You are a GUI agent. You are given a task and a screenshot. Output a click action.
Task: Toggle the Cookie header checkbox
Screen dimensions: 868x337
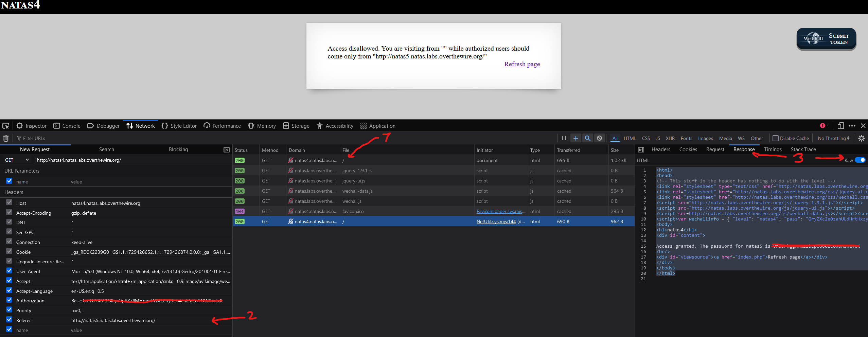pyautogui.click(x=9, y=251)
